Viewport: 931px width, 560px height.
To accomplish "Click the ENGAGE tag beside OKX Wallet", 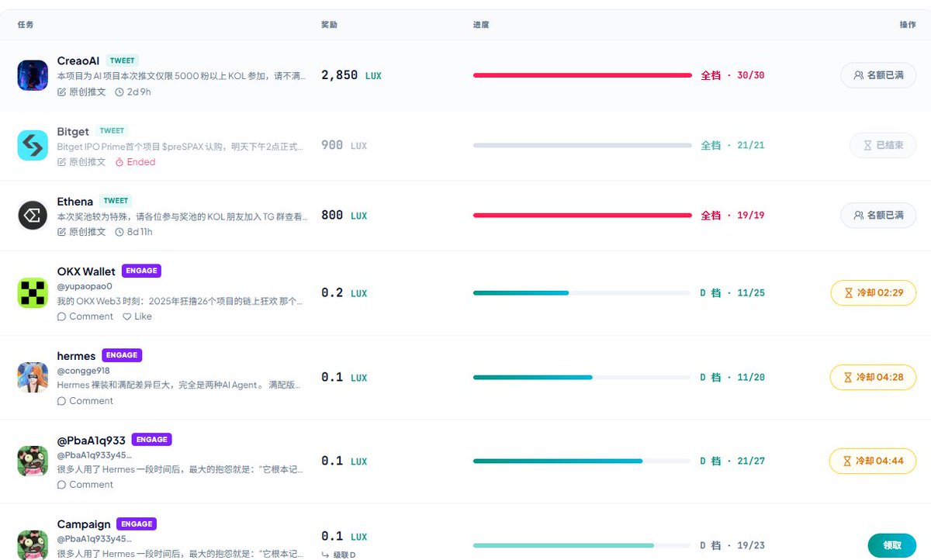I will point(141,271).
